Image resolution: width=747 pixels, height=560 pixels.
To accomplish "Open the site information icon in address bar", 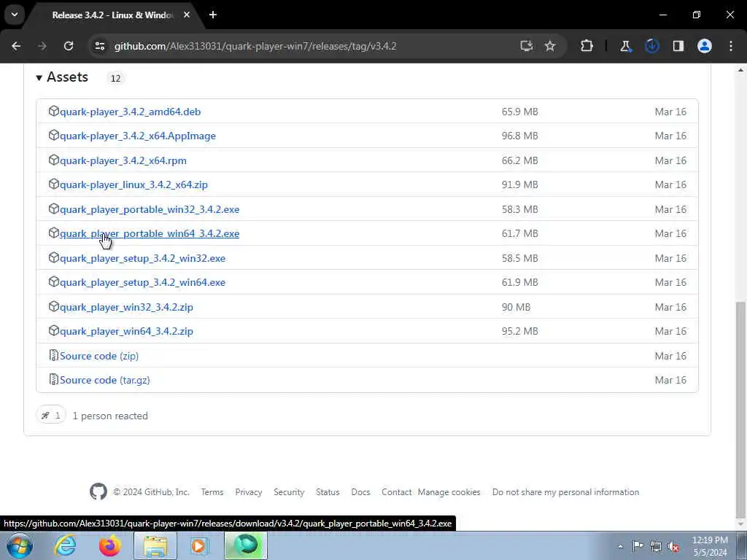I will (99, 46).
